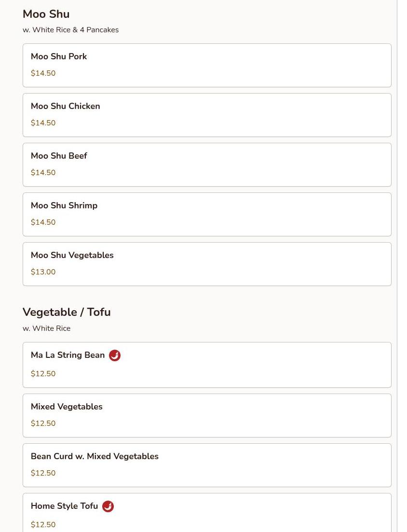Image resolution: width=407 pixels, height=532 pixels.
Task: Open the Moo Shu Pork menu item
Action: click(x=207, y=65)
